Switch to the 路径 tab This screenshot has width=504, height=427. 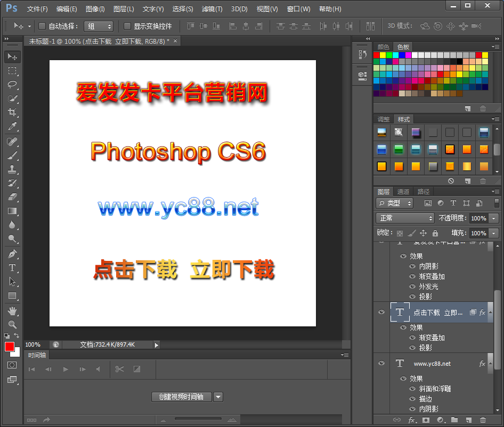[424, 192]
